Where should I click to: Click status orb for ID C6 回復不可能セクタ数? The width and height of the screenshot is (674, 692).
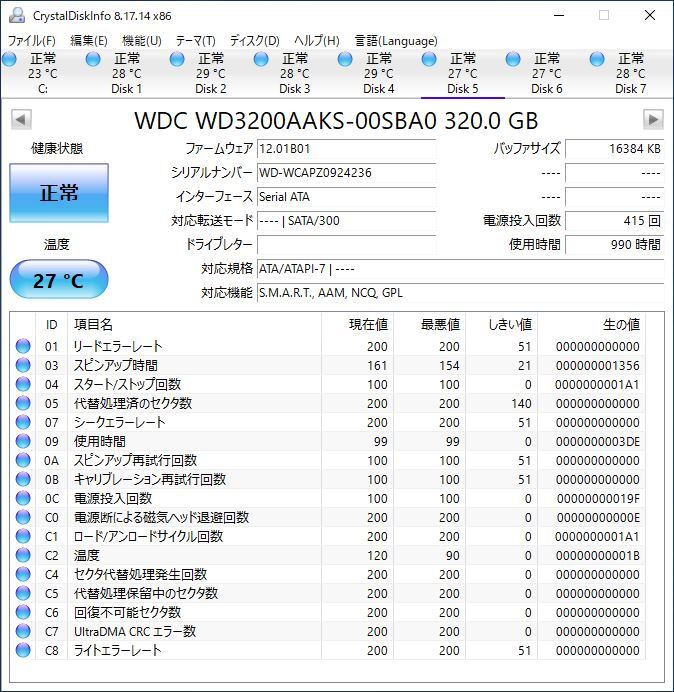point(23,612)
